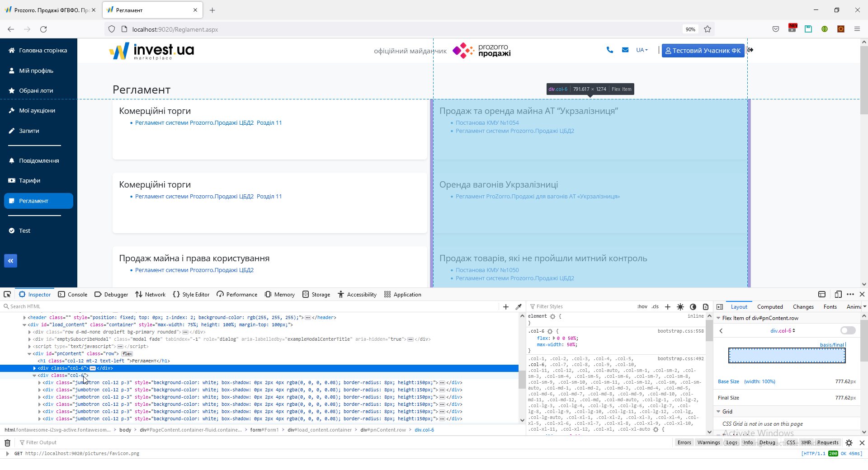
Task: Click the add new CSS rule plus icon
Action: coord(668,306)
